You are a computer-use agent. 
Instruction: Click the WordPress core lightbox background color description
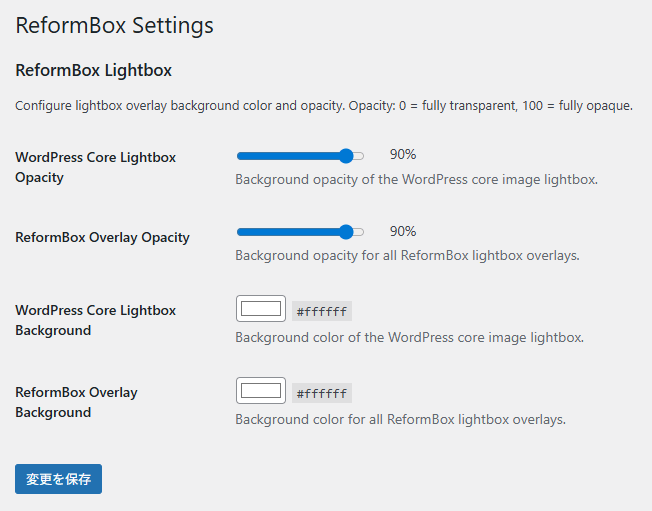tap(409, 338)
